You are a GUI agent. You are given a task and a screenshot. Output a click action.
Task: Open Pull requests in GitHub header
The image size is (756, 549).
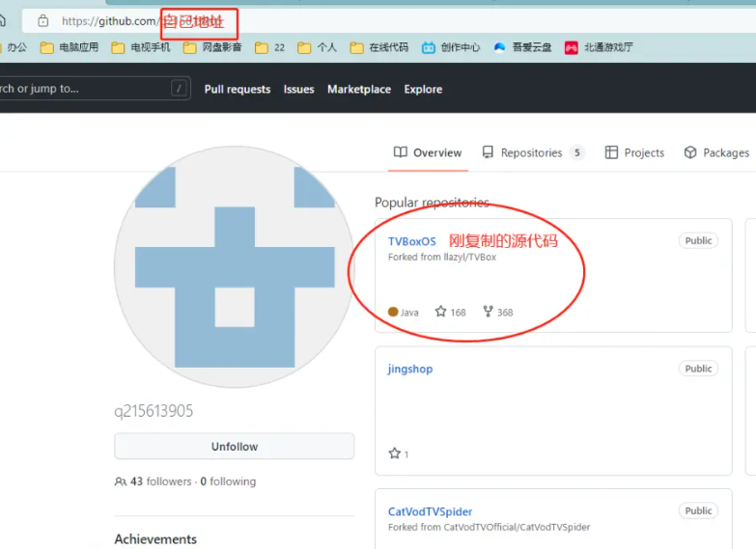pyautogui.click(x=238, y=89)
